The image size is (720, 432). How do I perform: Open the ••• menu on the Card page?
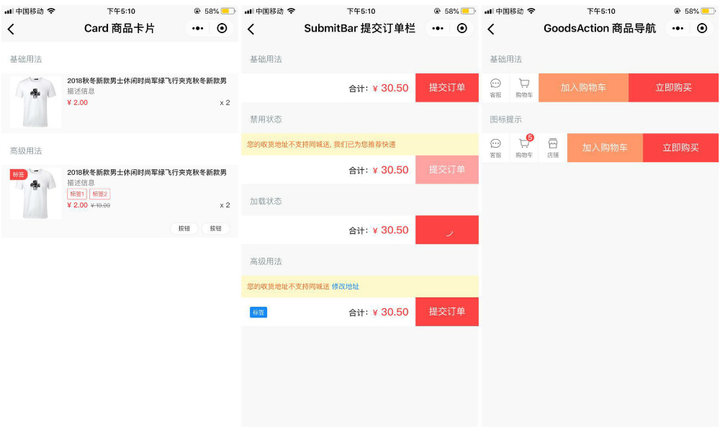pyautogui.click(x=198, y=29)
